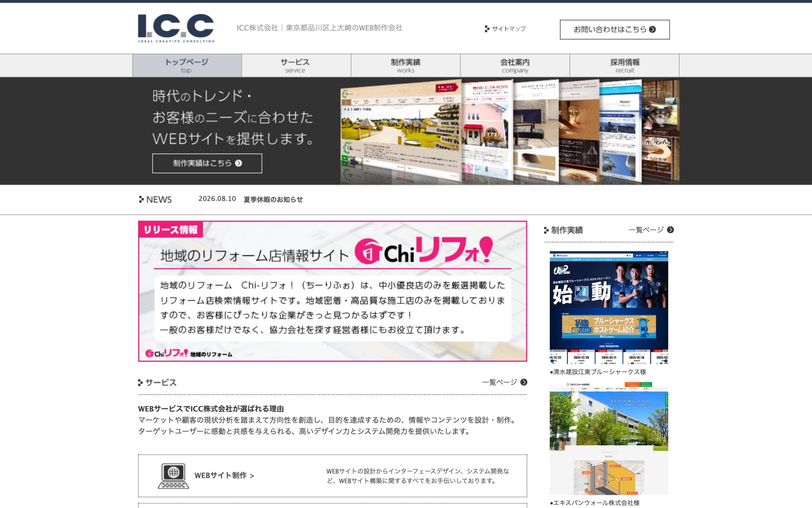Click the arrow icon in 制作実績はこちら
The height and width of the screenshot is (508, 812).
239,163
